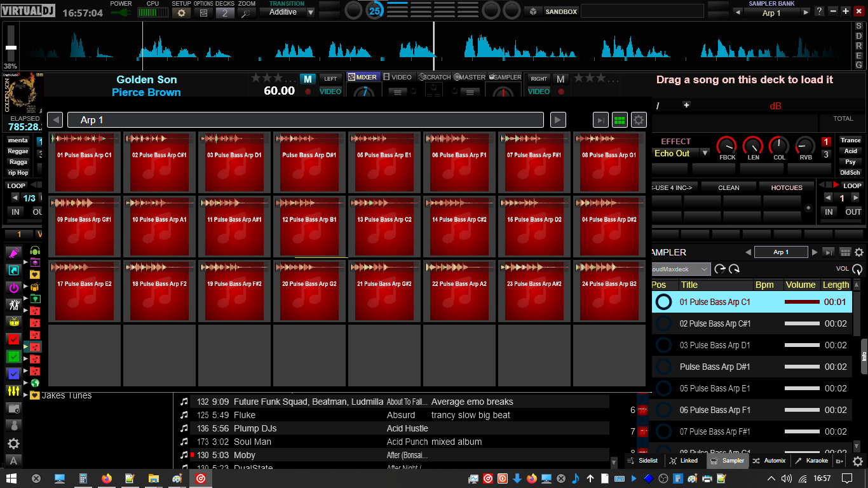Click the Trance genre button

point(850,140)
